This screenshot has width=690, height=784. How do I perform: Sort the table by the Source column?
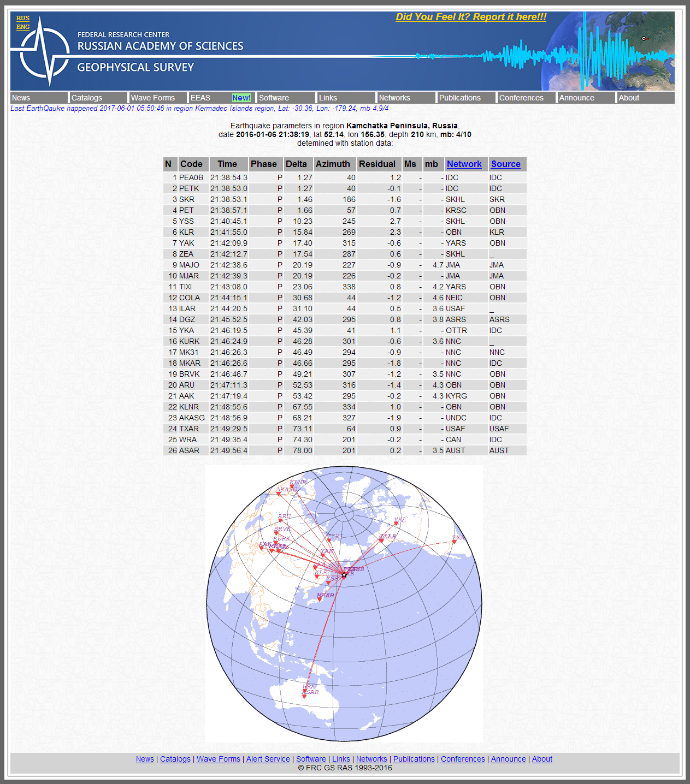(x=505, y=164)
